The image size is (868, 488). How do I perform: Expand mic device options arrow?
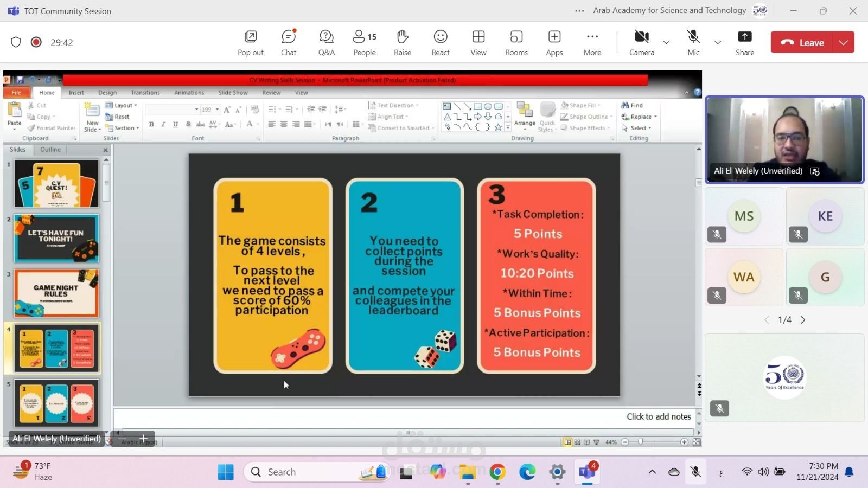718,42
